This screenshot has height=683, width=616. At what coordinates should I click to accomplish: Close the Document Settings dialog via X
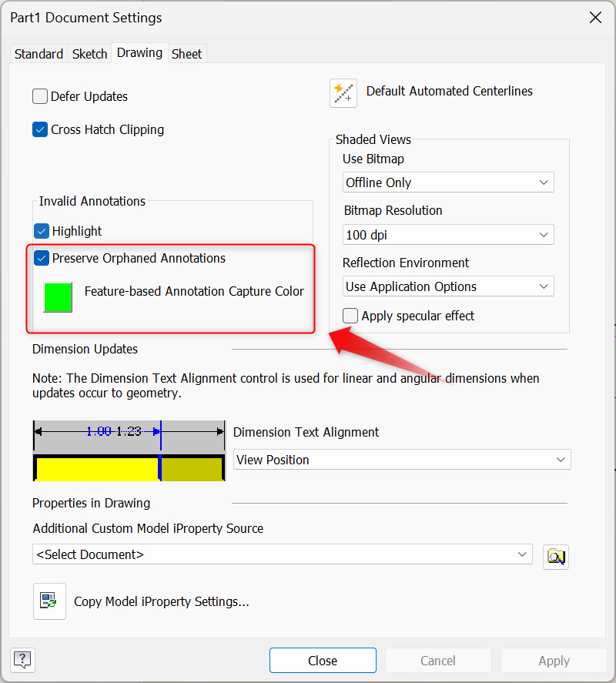point(595,18)
